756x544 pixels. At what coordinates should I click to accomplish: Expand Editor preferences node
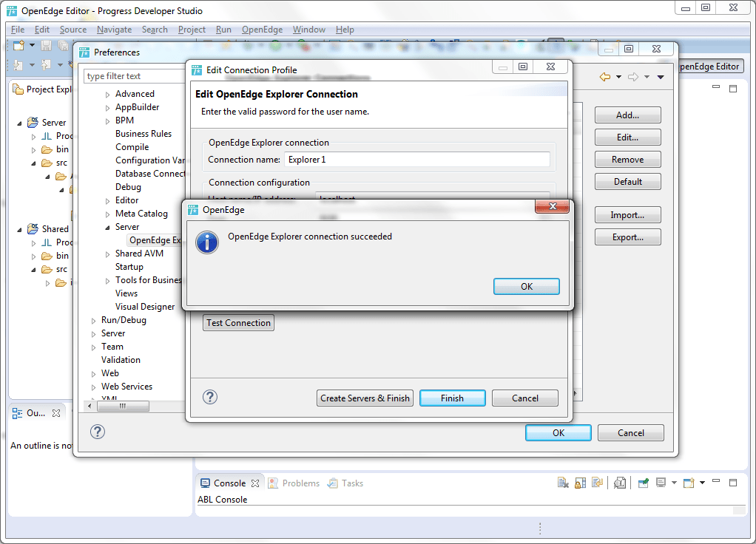point(107,201)
